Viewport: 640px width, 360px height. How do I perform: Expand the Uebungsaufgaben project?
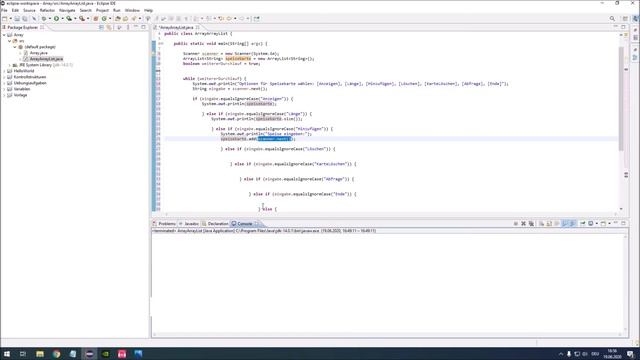(4, 83)
